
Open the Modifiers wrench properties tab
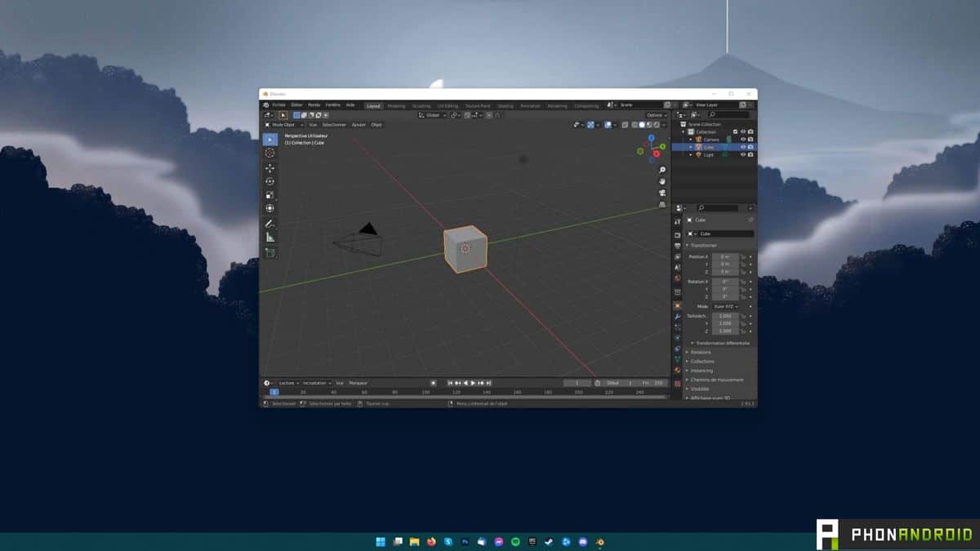coord(677,317)
